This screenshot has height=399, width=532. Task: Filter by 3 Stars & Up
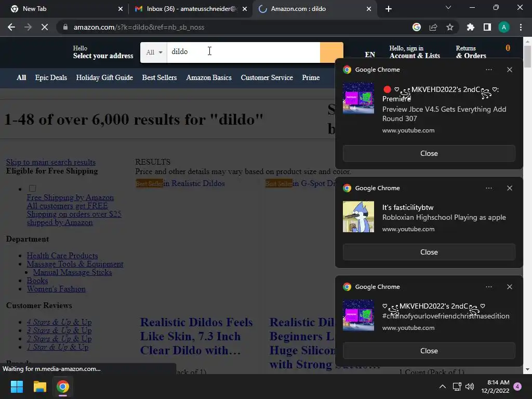(59, 330)
